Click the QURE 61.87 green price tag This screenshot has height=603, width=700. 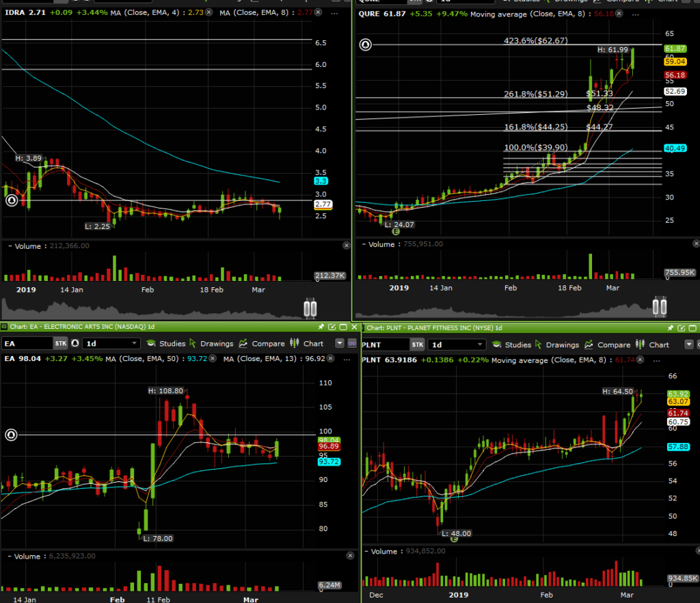pos(675,49)
